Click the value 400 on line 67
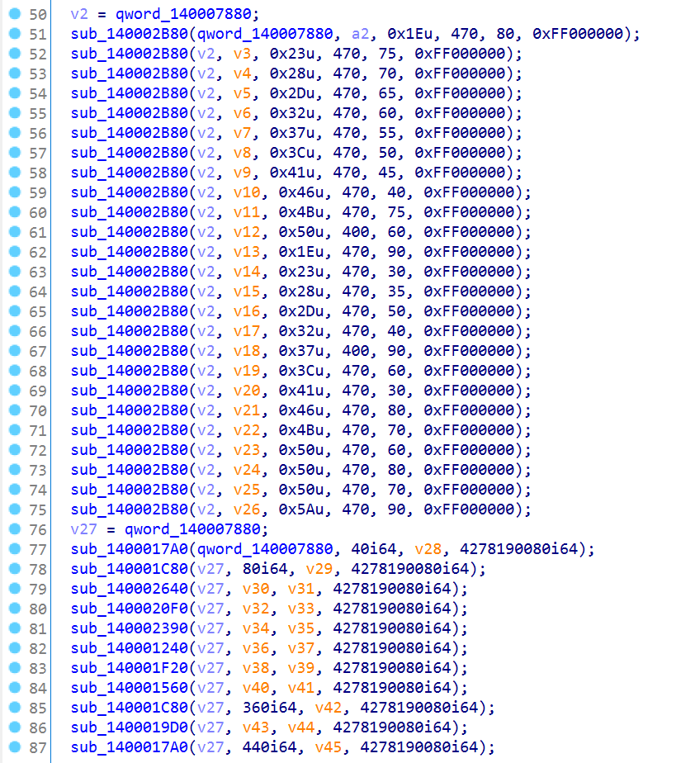The image size is (700, 763). click(356, 351)
